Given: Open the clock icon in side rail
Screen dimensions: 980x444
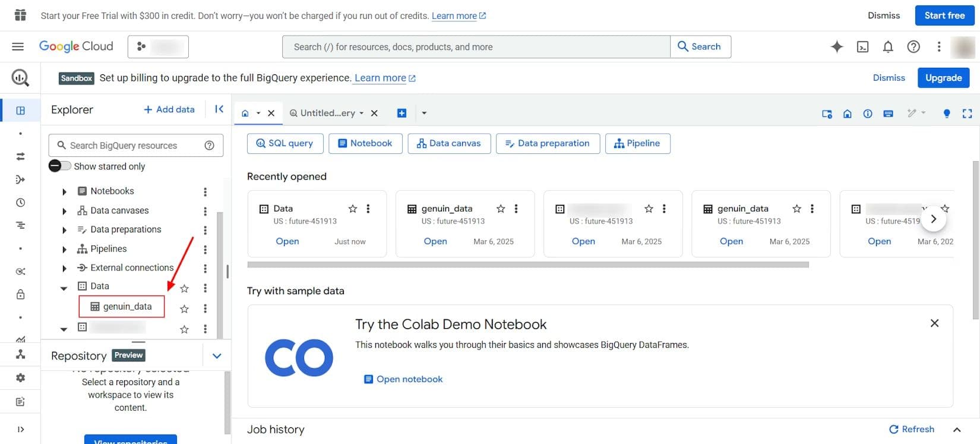Looking at the screenshot, I should [x=21, y=203].
